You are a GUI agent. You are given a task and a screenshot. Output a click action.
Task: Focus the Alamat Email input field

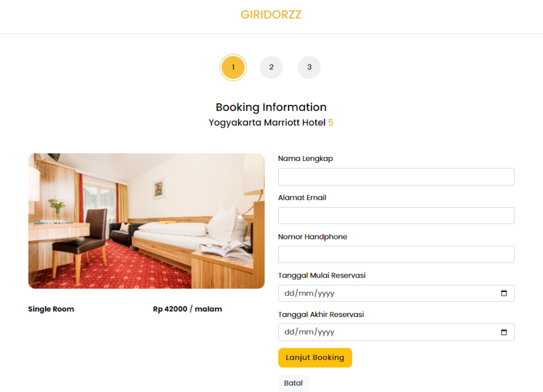pyautogui.click(x=396, y=216)
